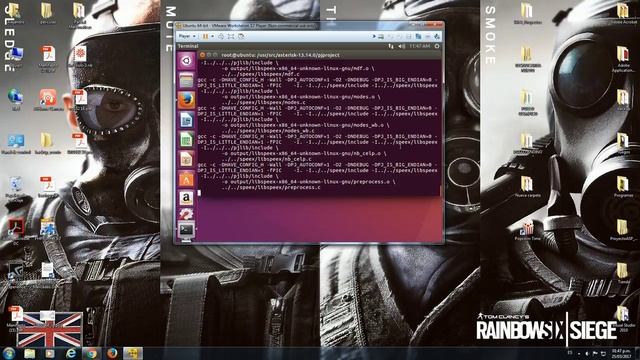640x360 pixels.
Task: Open the Windows Start orb
Action: (x=9, y=353)
